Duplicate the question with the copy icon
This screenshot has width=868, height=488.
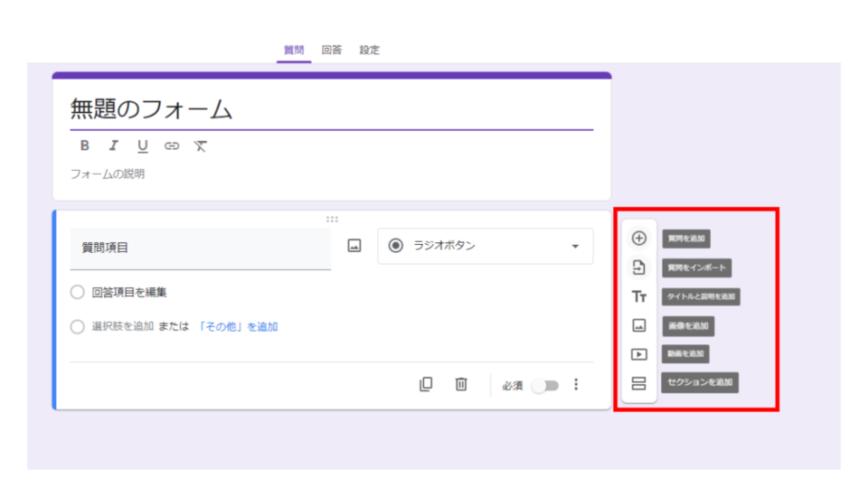pyautogui.click(x=426, y=384)
